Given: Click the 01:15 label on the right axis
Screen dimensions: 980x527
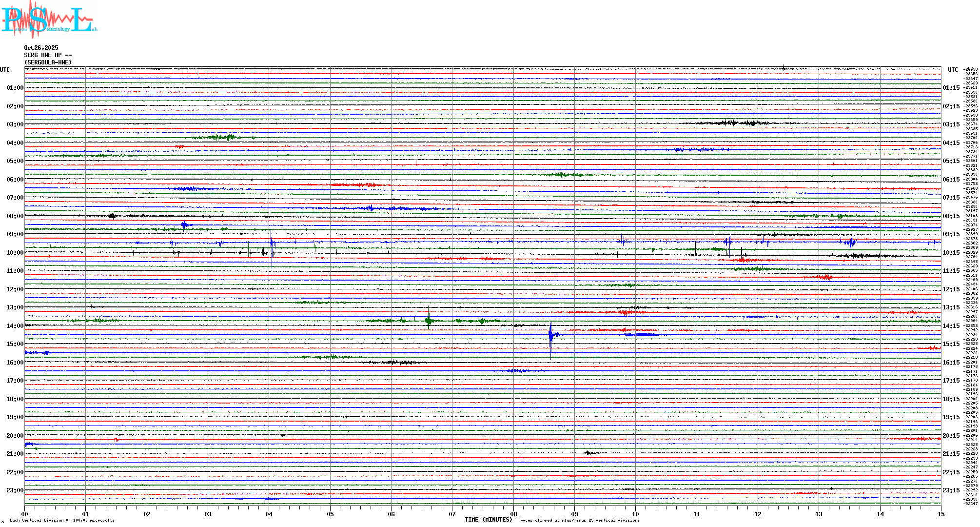Looking at the screenshot, I should pos(951,88).
